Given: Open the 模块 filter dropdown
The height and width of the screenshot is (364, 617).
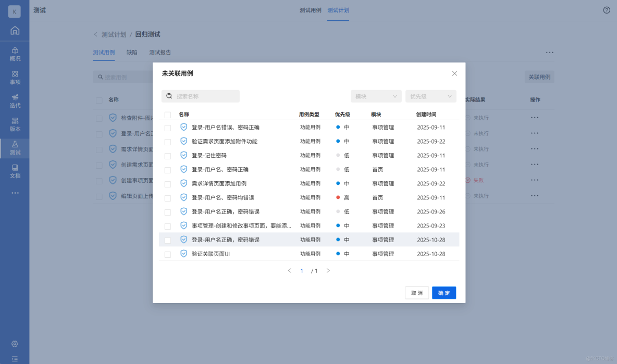Looking at the screenshot, I should coord(376,96).
